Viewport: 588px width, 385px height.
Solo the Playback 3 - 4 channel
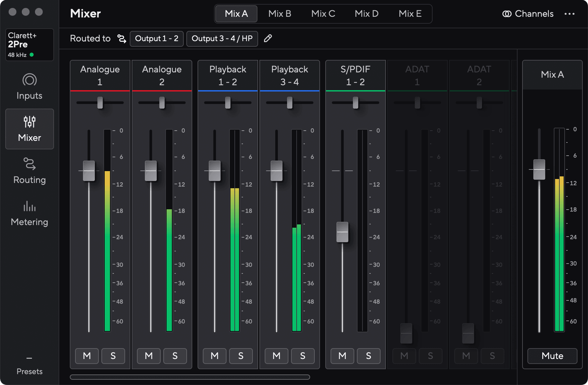point(303,356)
